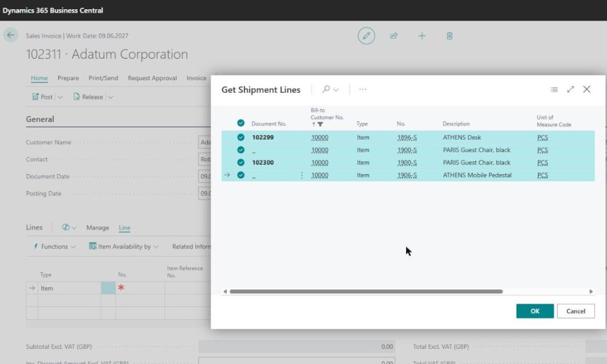Image resolution: width=607 pixels, height=364 pixels.
Task: Open the Invoice tab
Action: click(196, 78)
